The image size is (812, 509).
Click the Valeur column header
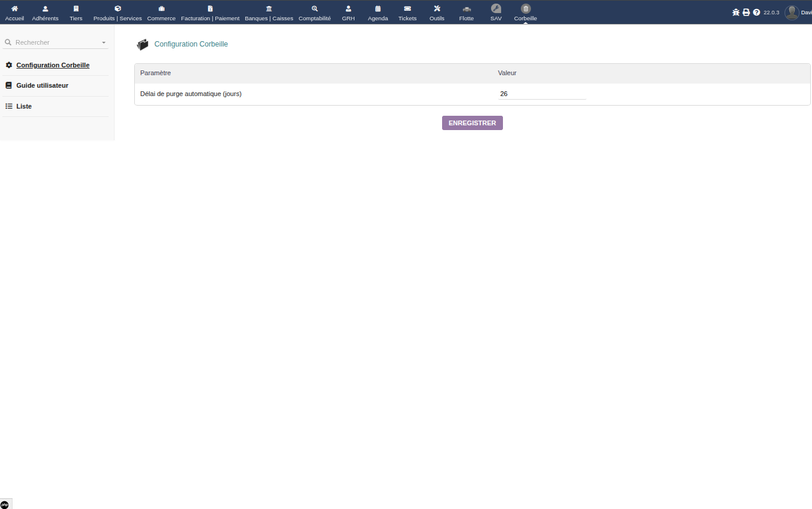507,73
